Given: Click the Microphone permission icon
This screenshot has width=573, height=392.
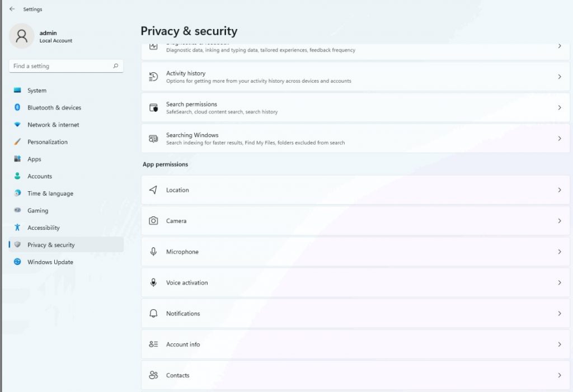Looking at the screenshot, I should point(153,252).
